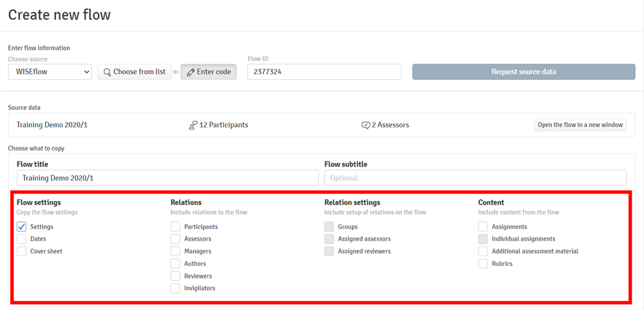Enable the Dates checkbox

(22, 239)
